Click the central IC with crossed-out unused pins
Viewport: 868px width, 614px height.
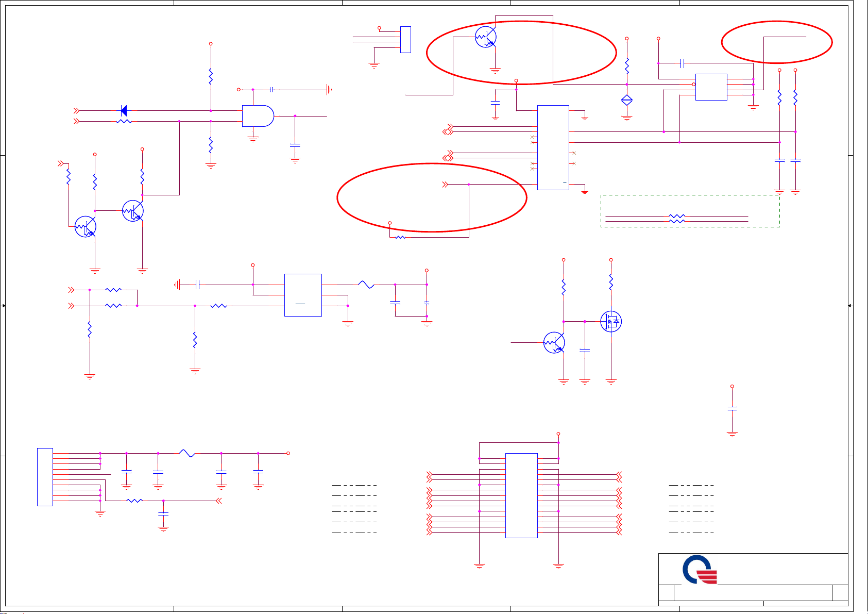pyautogui.click(x=553, y=148)
